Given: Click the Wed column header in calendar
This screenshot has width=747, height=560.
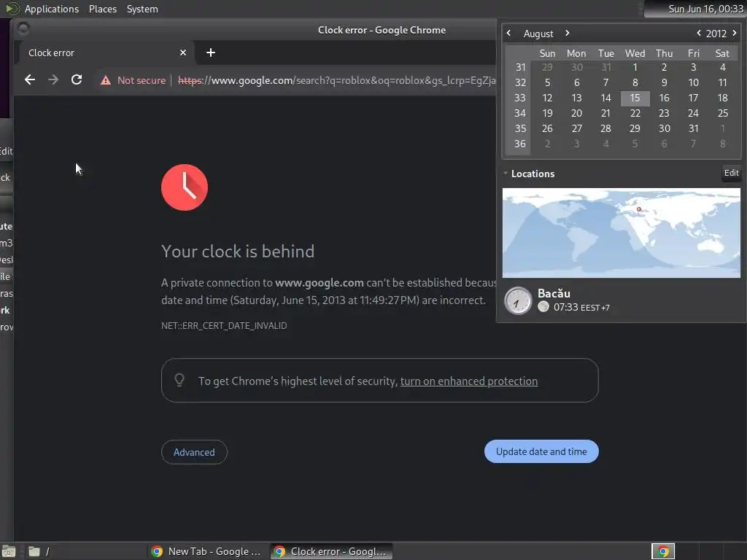Looking at the screenshot, I should (x=635, y=53).
